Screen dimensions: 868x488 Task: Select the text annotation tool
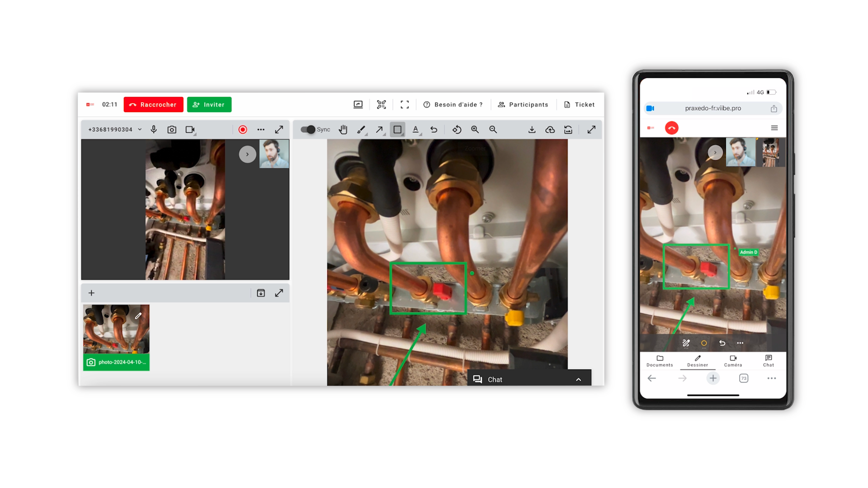pyautogui.click(x=415, y=130)
